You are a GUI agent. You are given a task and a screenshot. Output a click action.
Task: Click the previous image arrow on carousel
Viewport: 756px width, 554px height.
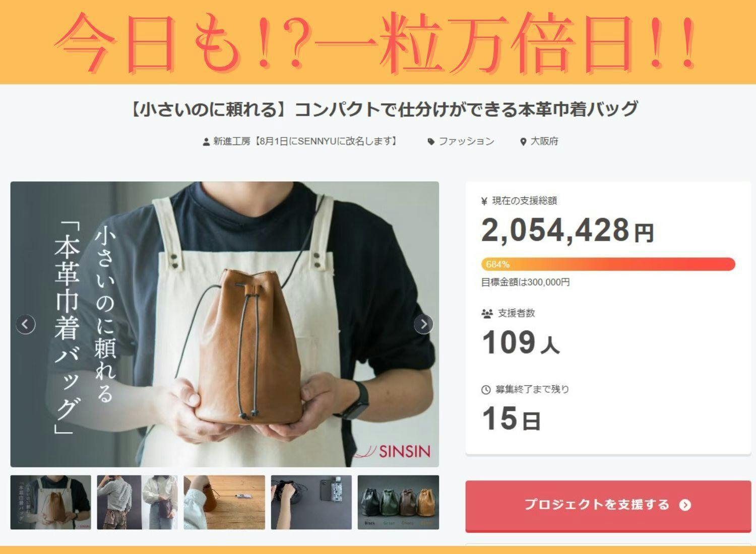coord(26,324)
